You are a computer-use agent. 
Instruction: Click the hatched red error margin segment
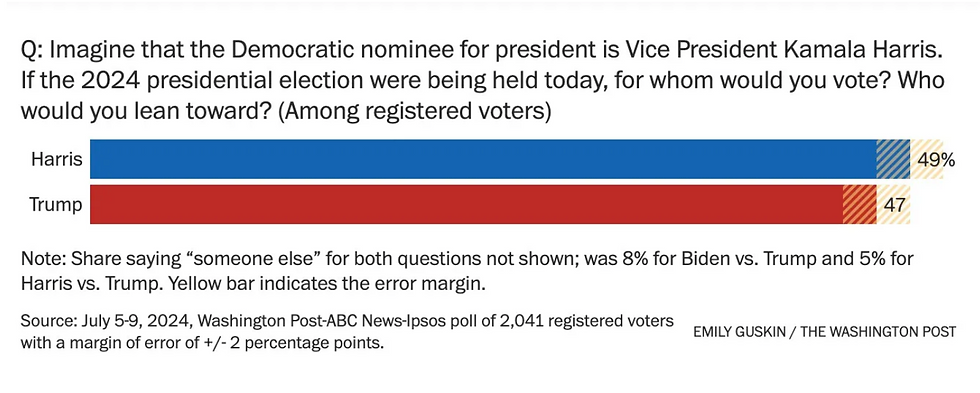pos(859,204)
